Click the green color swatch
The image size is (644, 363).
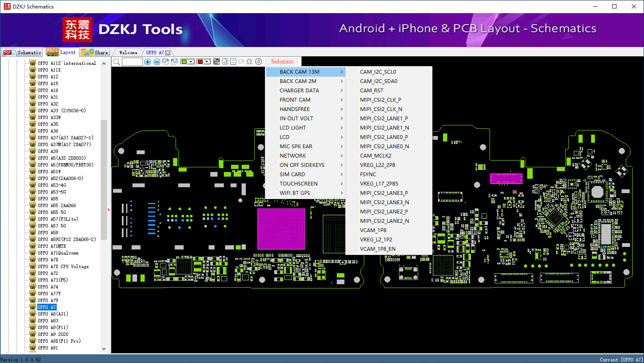(x=184, y=62)
